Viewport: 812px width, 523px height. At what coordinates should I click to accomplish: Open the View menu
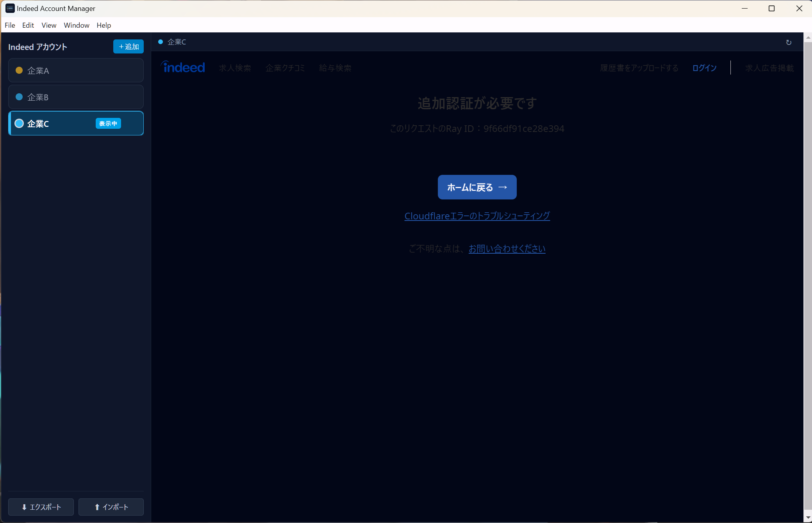coord(49,25)
